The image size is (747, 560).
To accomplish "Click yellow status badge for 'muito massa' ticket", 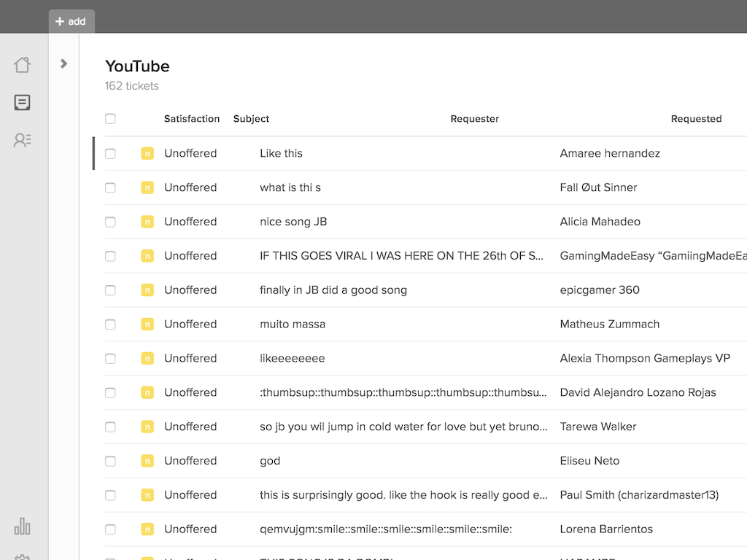I will tap(147, 324).
